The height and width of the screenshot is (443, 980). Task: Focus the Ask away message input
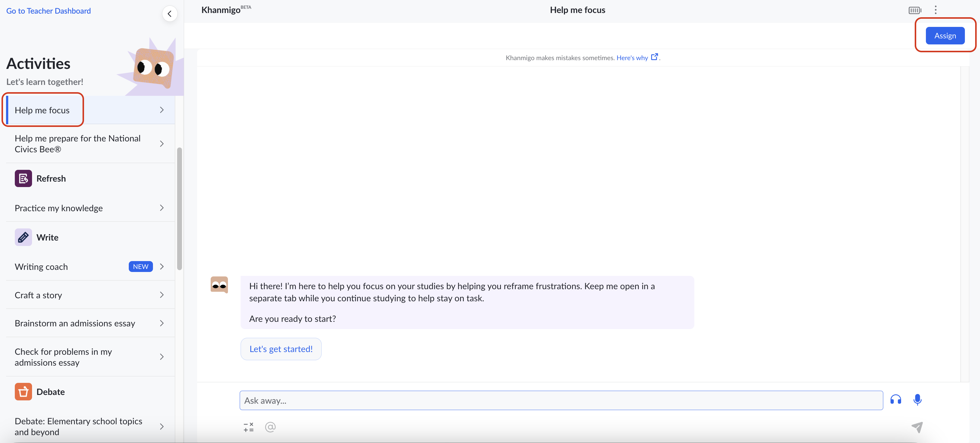coord(561,400)
